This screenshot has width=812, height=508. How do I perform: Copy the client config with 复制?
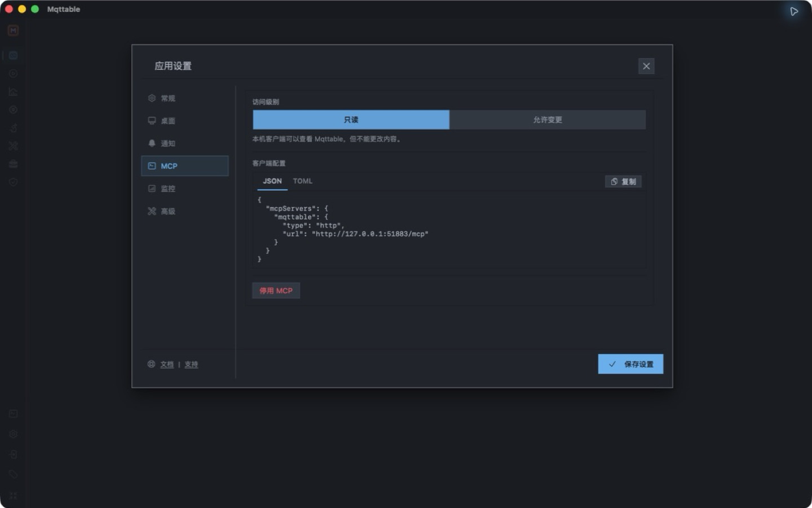[x=623, y=182]
